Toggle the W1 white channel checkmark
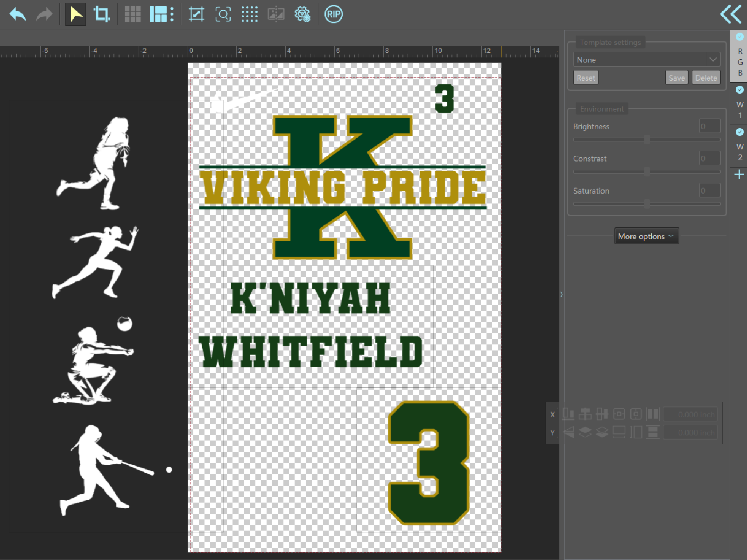The width and height of the screenshot is (747, 560). point(740,90)
